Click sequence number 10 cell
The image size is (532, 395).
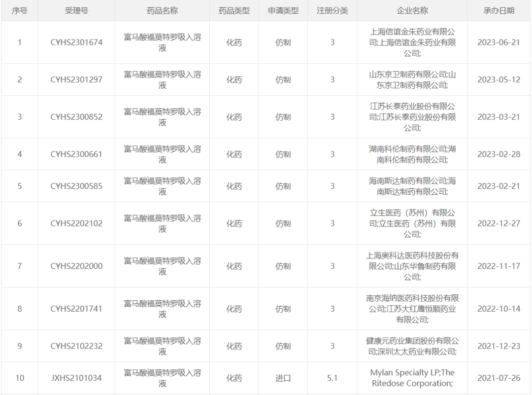(19, 378)
